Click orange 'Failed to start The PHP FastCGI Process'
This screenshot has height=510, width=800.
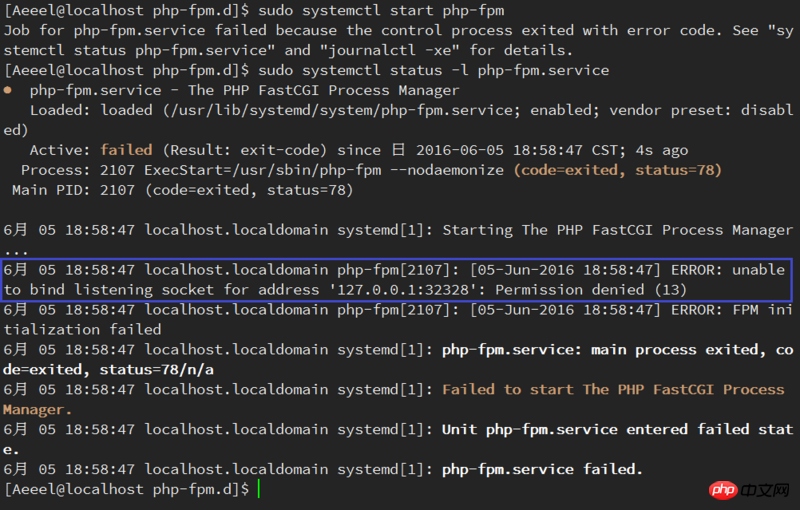coord(613,390)
